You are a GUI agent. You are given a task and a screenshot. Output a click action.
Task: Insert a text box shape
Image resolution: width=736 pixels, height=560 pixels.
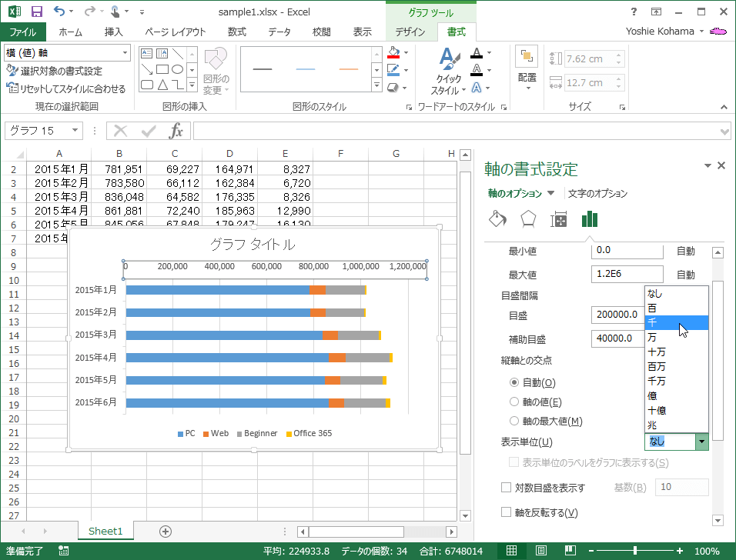(146, 54)
